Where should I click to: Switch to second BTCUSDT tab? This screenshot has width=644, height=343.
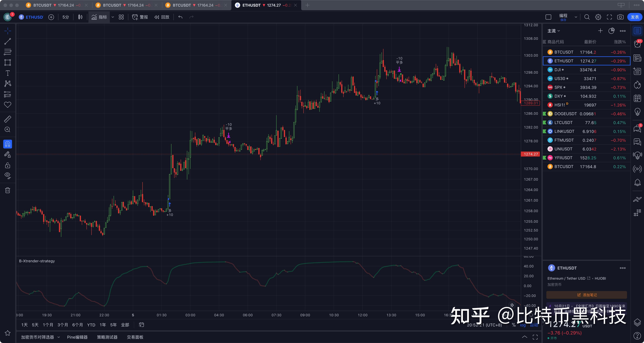[x=127, y=5]
